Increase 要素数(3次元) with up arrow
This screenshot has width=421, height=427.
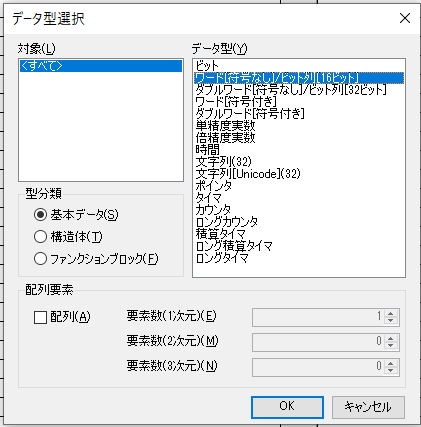391,363
